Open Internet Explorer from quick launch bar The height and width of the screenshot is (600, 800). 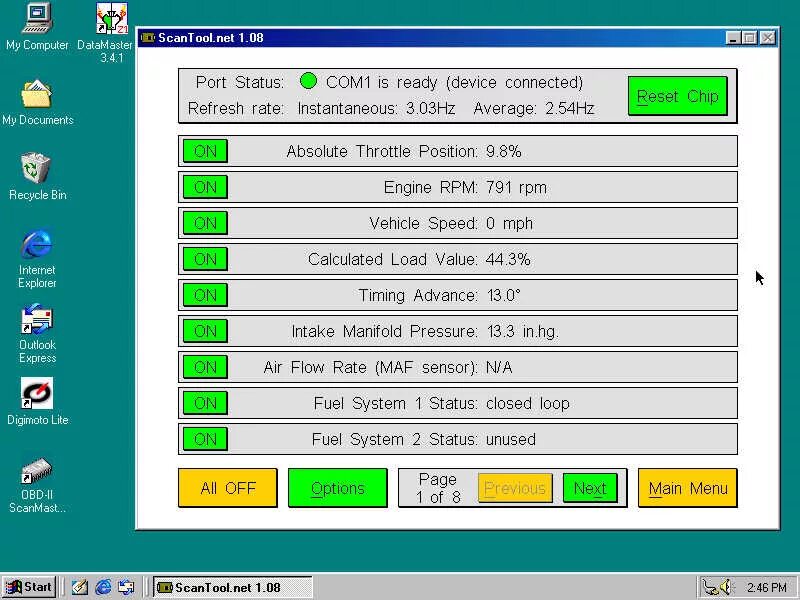coord(104,587)
